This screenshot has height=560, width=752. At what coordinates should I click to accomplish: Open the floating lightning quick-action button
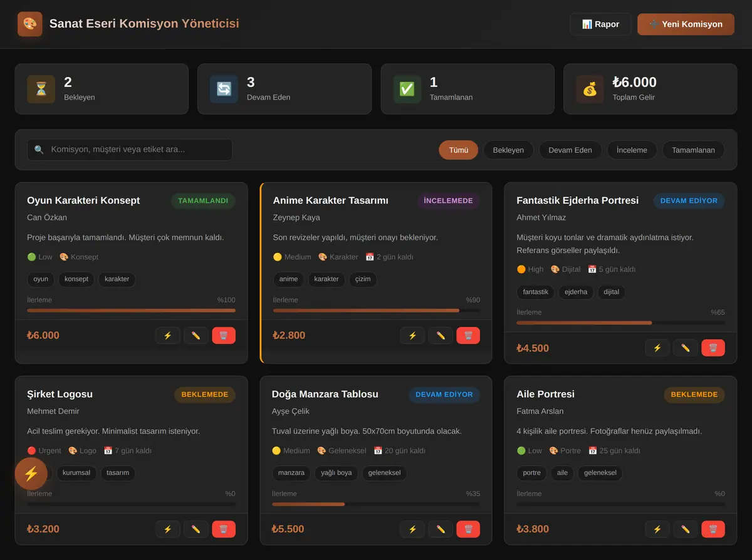pyautogui.click(x=31, y=474)
